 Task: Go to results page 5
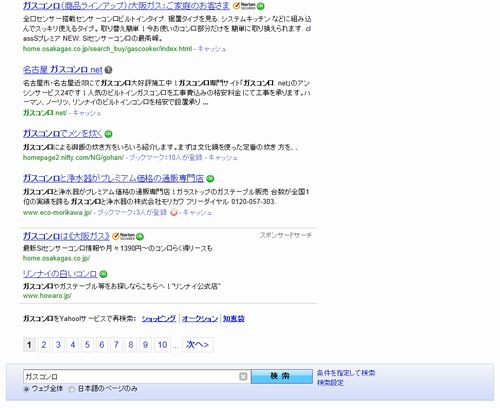tap(87, 345)
